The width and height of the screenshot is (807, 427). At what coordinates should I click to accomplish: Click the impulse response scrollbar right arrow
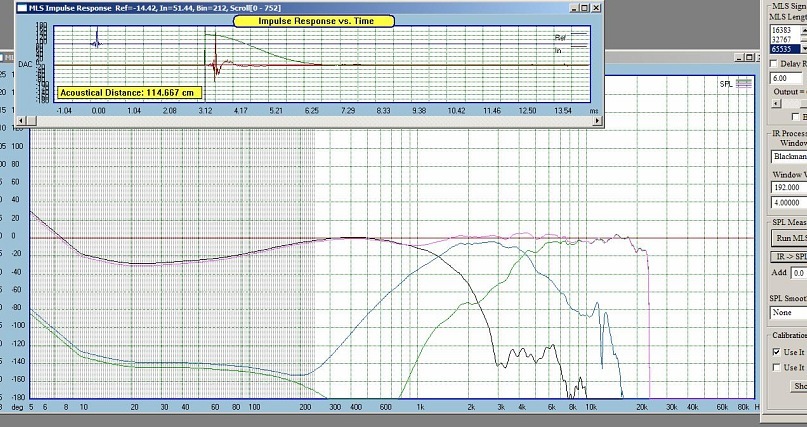point(598,121)
